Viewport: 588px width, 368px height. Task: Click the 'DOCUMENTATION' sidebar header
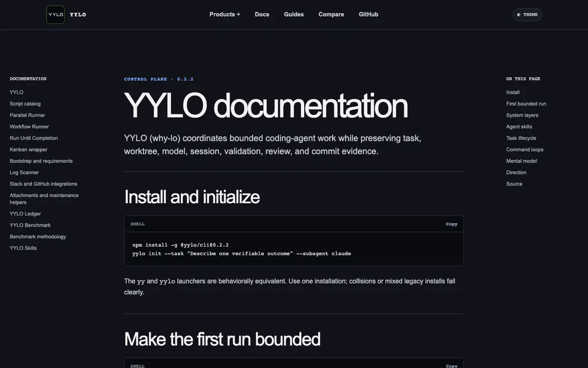[x=28, y=79]
